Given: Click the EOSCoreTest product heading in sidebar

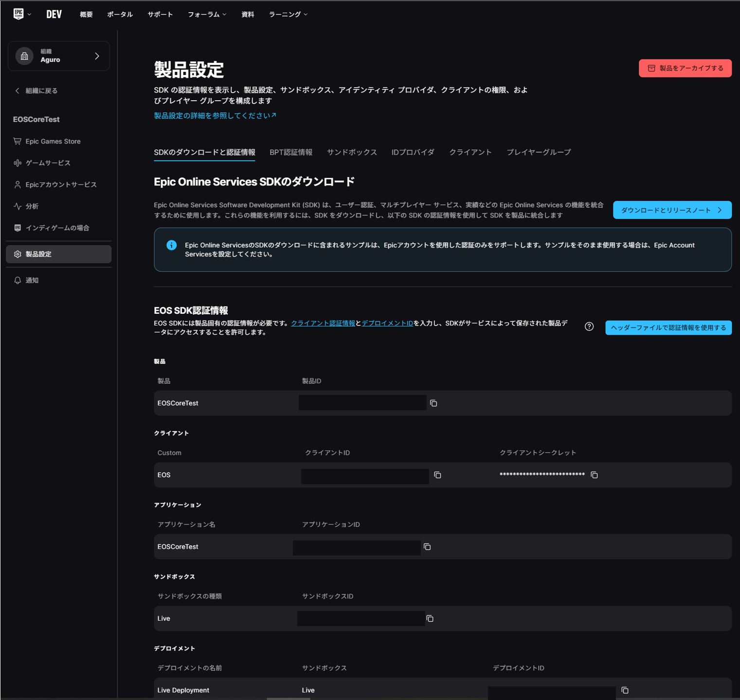Looking at the screenshot, I should tap(36, 119).
